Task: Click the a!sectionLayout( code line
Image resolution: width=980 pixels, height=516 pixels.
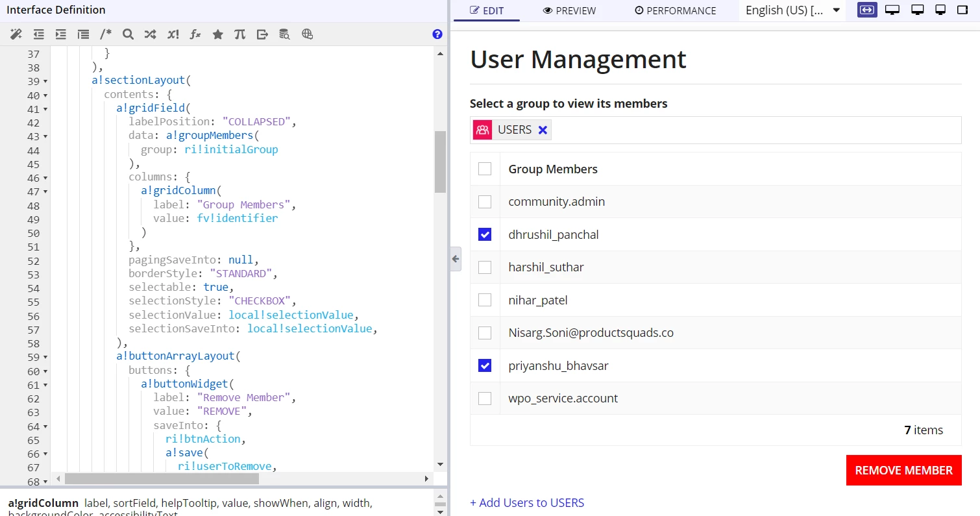Action: [x=141, y=80]
